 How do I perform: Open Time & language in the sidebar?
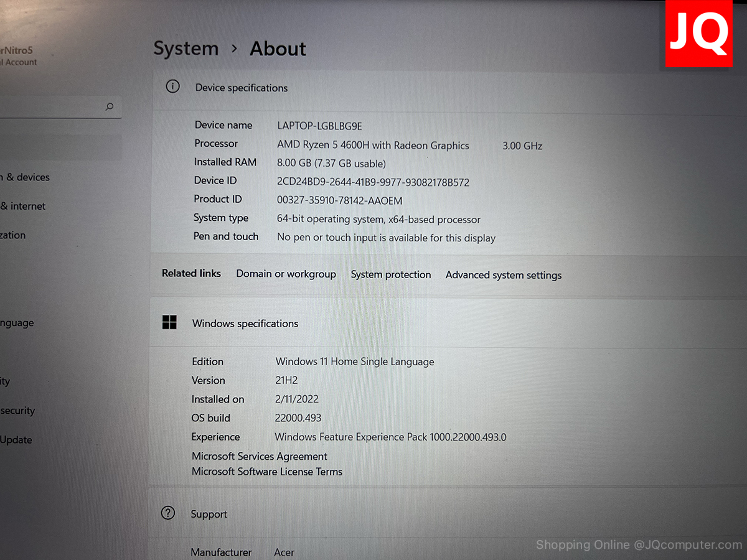(x=17, y=323)
